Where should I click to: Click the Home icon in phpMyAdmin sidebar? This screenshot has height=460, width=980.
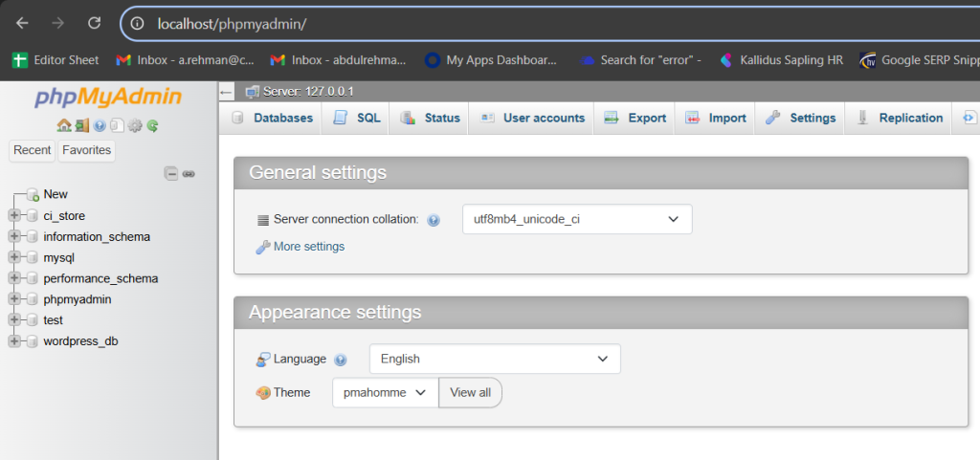pos(63,125)
